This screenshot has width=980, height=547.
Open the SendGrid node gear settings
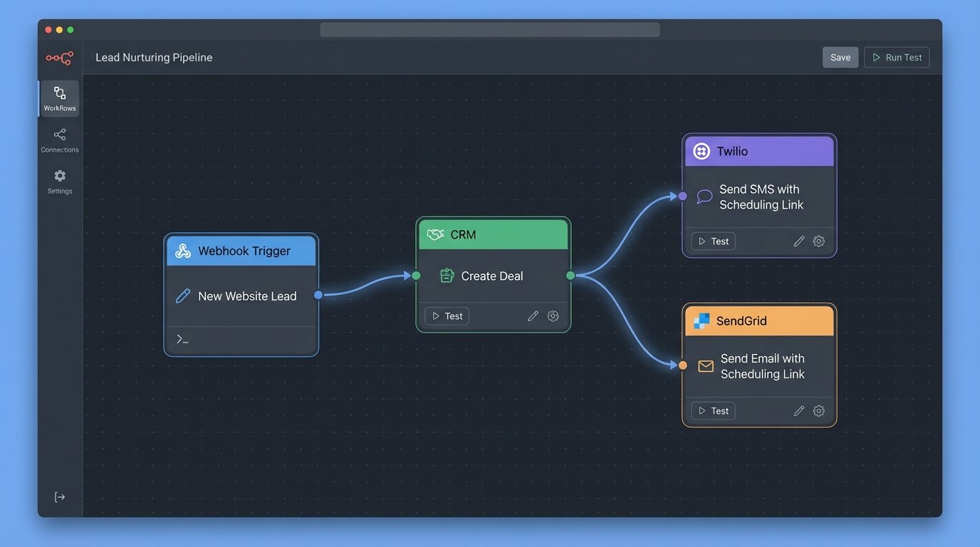pyautogui.click(x=819, y=411)
